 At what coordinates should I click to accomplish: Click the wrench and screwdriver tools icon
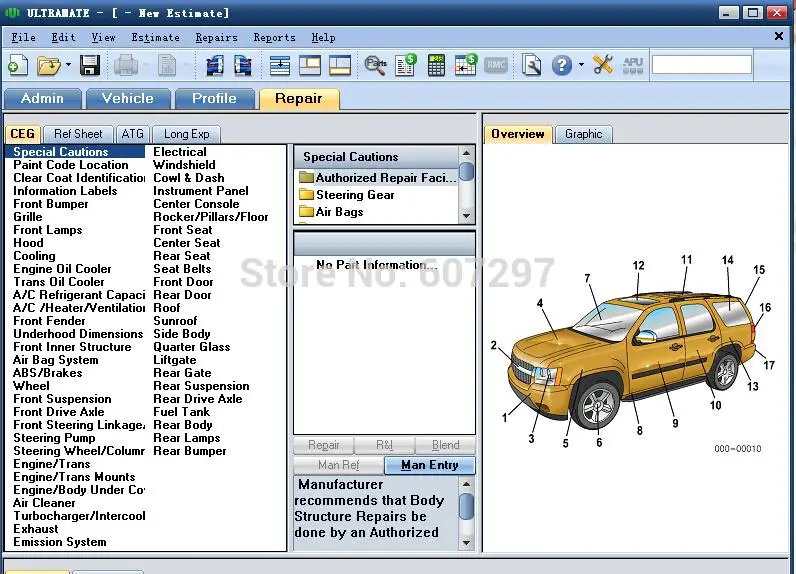[603, 65]
